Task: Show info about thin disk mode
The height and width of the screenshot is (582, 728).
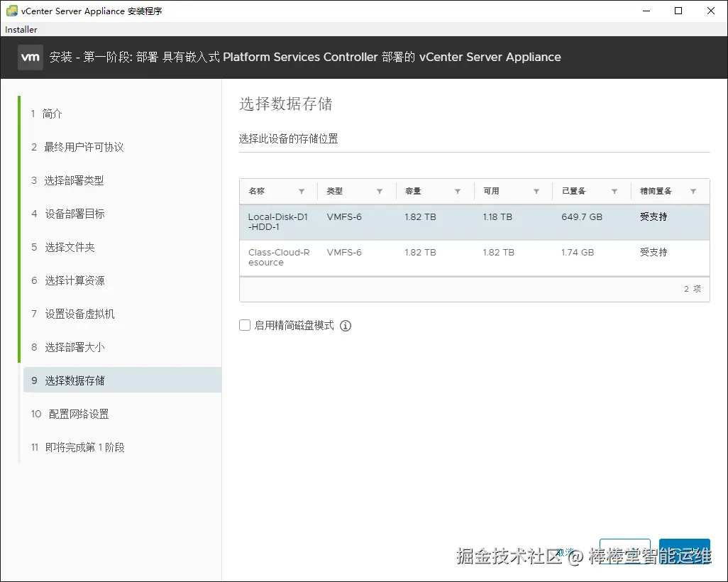Action: click(x=346, y=326)
